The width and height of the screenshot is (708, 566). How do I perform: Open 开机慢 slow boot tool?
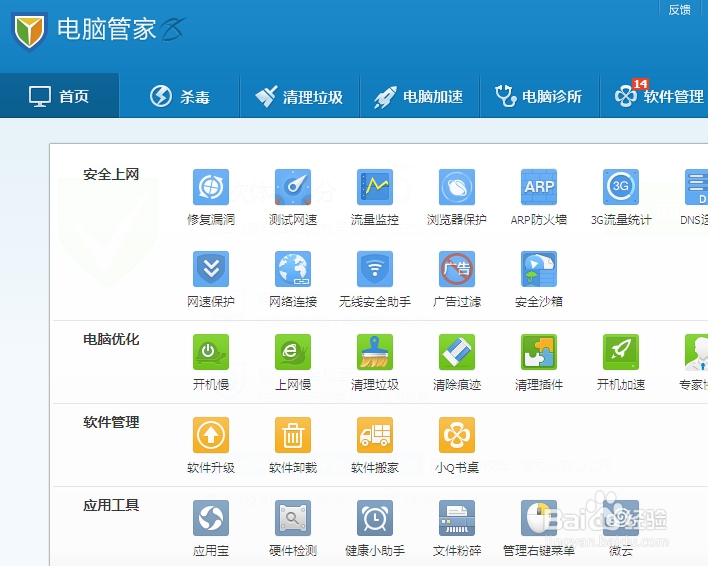pos(211,352)
